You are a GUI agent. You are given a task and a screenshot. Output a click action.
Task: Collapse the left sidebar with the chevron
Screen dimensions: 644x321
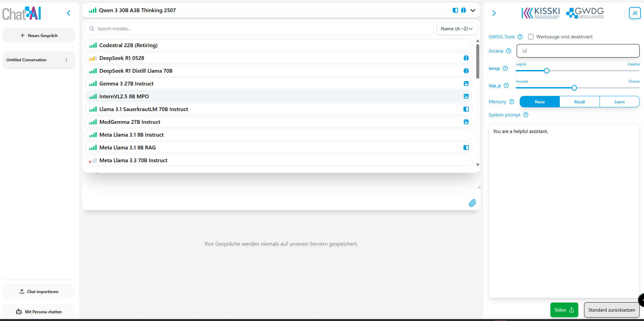(68, 13)
